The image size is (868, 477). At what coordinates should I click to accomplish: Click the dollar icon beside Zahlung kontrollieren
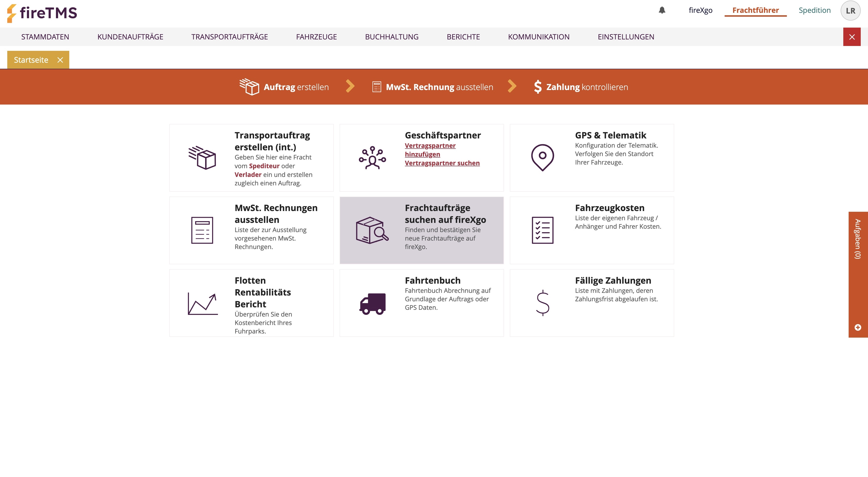(538, 87)
